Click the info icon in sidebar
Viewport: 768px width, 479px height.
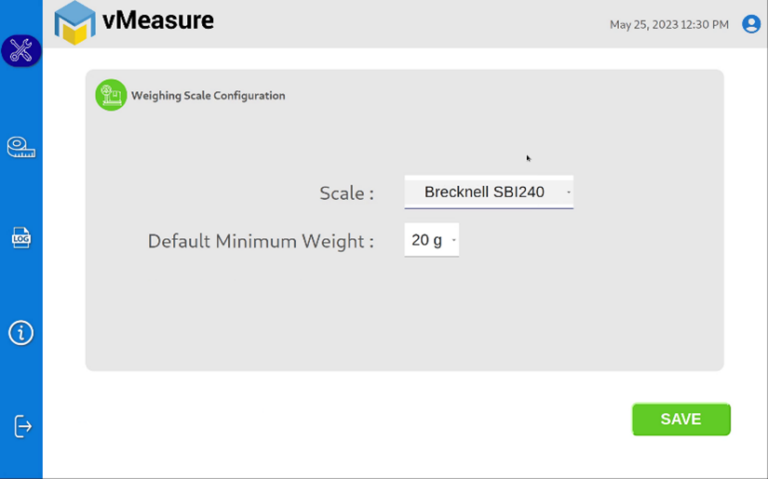tap(21, 333)
